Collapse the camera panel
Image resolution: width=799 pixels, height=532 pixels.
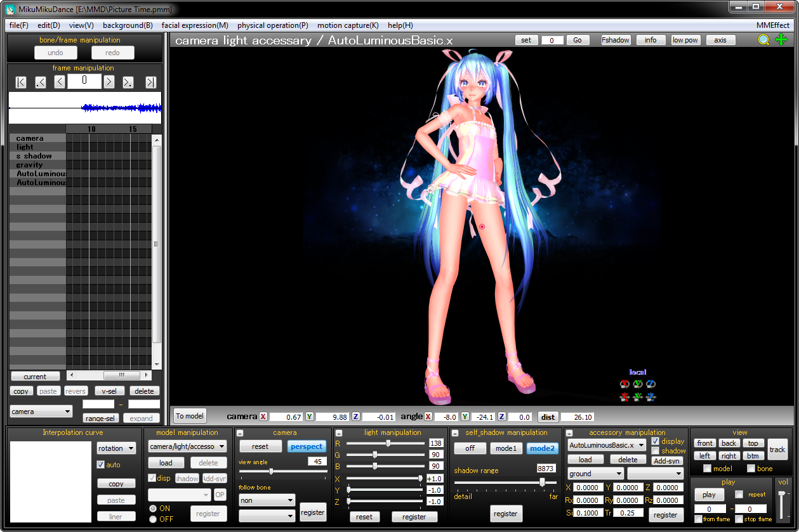tap(240, 433)
